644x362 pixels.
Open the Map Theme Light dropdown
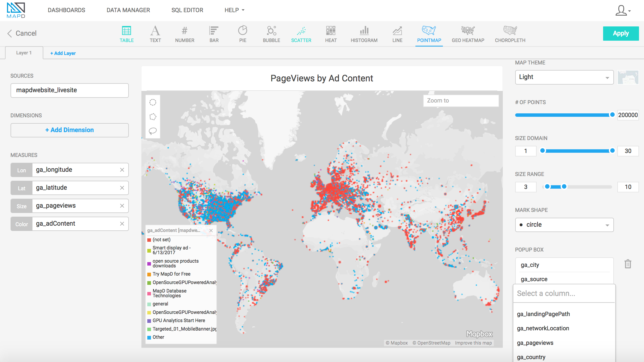click(x=564, y=77)
